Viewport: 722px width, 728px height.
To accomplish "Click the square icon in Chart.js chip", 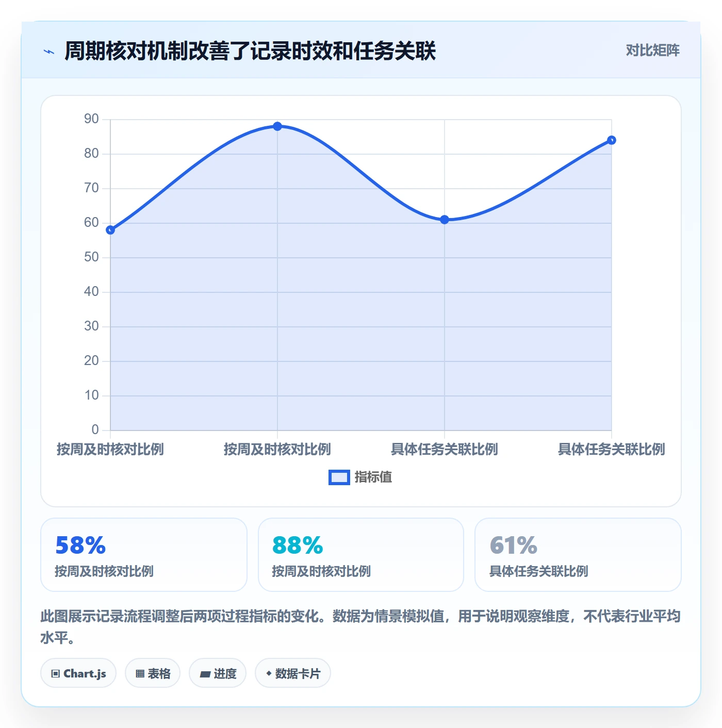I will 56,673.
